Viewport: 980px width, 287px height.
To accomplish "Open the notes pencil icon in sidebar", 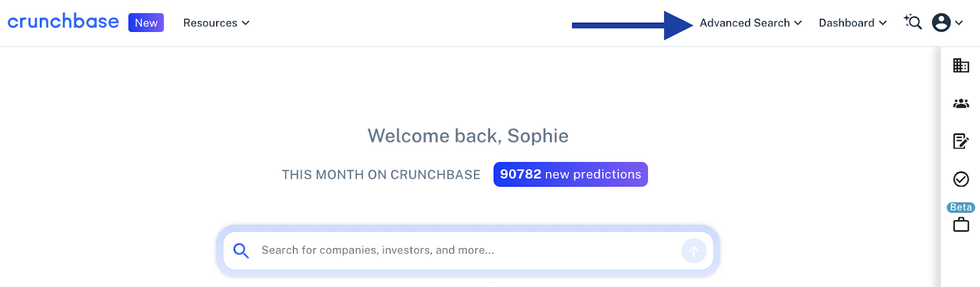I will [x=961, y=141].
